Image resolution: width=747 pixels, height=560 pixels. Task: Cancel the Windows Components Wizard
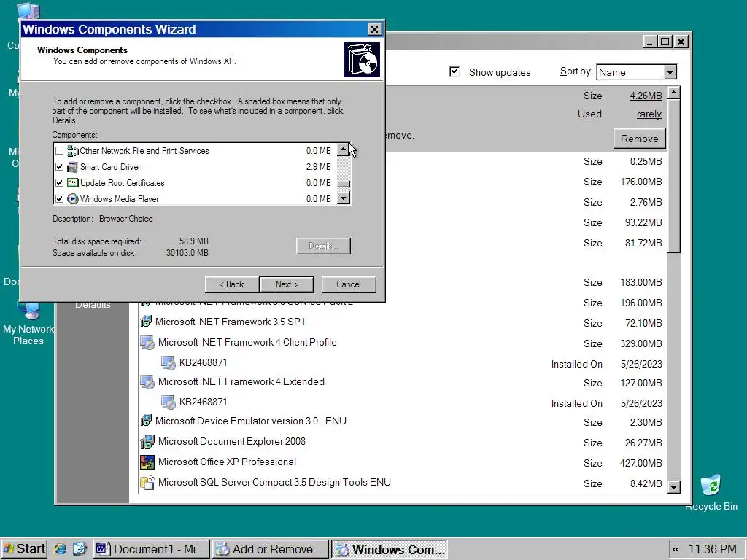(x=349, y=284)
